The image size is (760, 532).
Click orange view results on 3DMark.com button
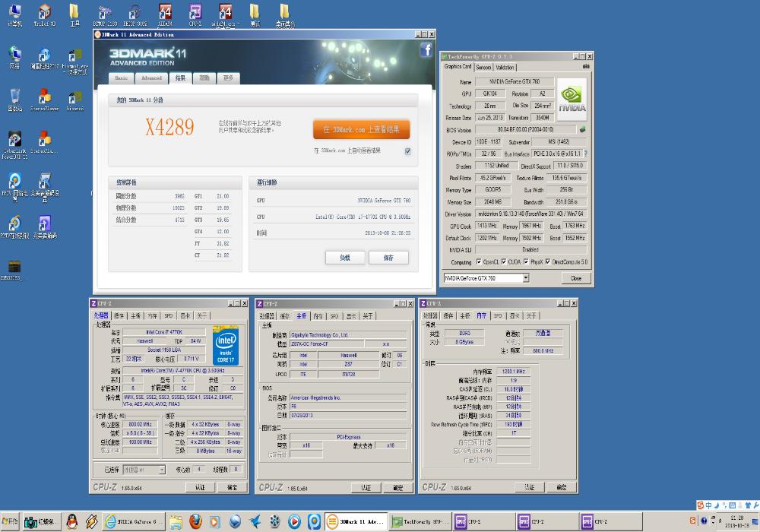[x=361, y=129]
